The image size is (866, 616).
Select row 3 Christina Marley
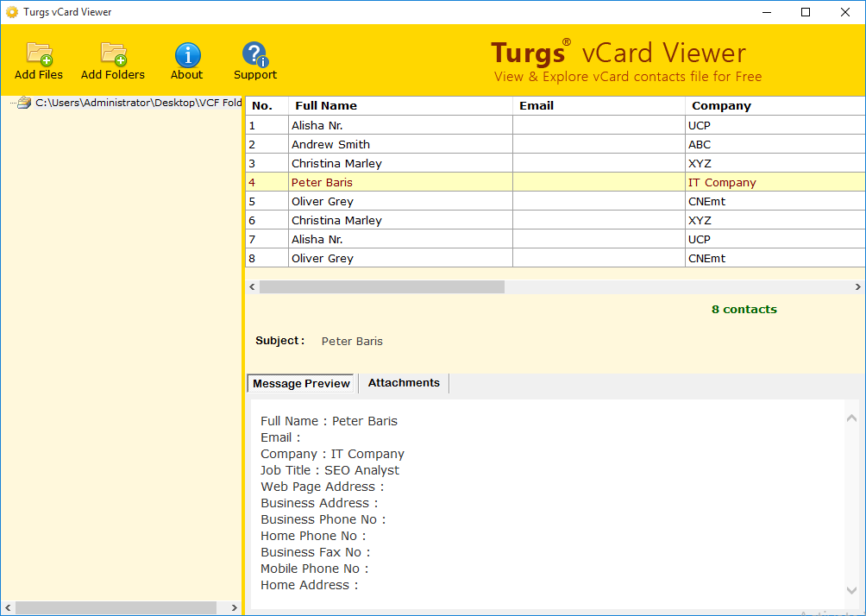pyautogui.click(x=555, y=164)
